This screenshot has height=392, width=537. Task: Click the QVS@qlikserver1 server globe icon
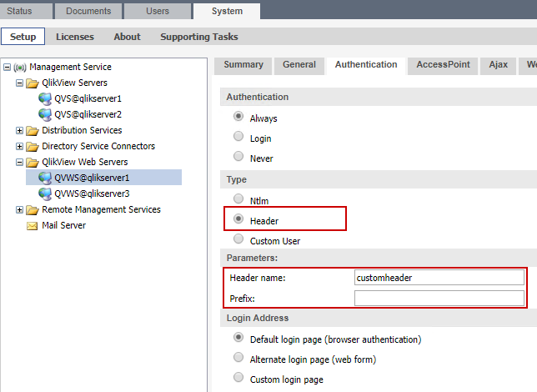(45, 98)
